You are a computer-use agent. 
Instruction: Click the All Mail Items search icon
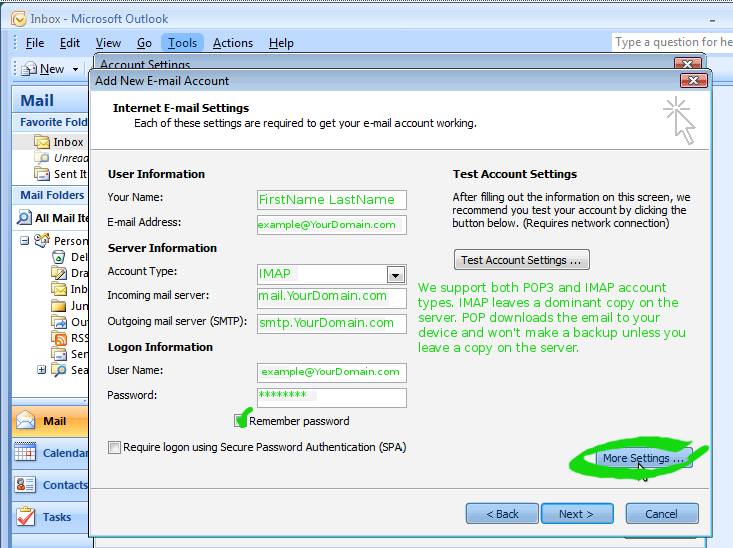(24, 218)
